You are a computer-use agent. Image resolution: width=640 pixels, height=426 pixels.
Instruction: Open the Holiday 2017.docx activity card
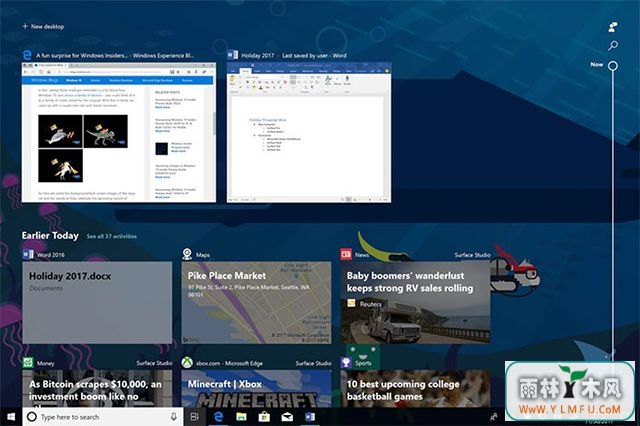[97, 302]
